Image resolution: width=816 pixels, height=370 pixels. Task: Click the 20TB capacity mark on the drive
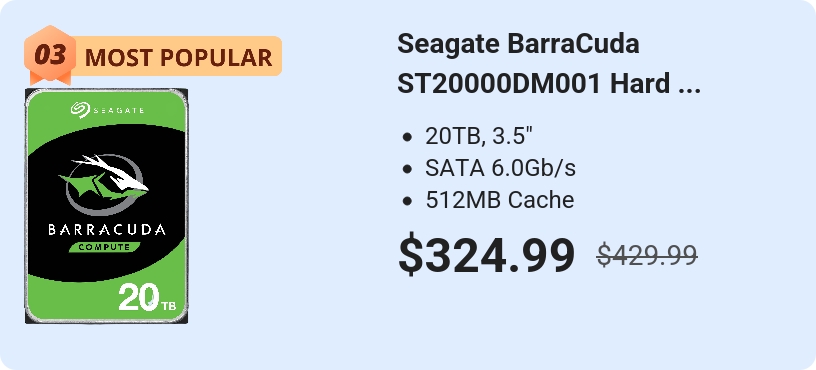click(147, 298)
